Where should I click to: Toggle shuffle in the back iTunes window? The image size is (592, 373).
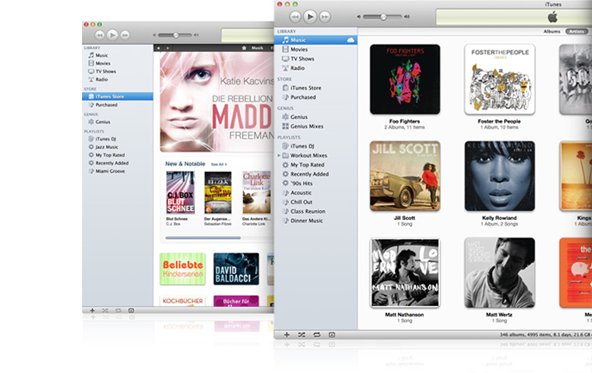tap(105, 310)
